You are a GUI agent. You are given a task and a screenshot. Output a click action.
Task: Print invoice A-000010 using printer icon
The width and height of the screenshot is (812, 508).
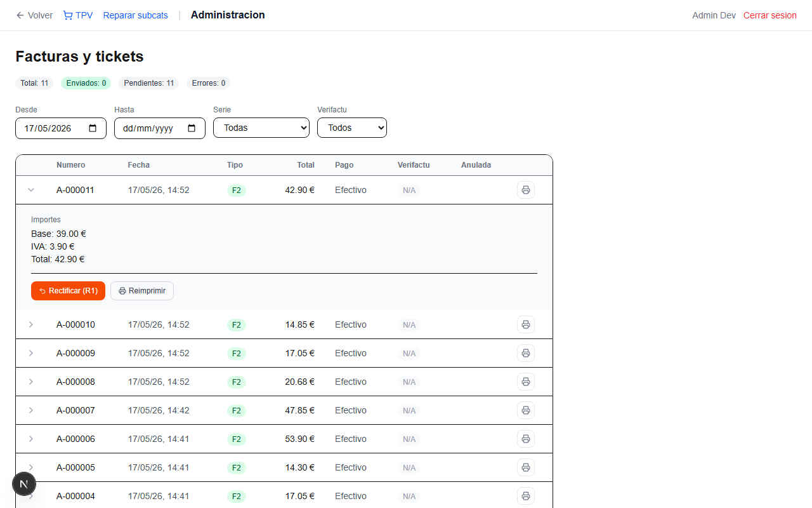(x=525, y=324)
